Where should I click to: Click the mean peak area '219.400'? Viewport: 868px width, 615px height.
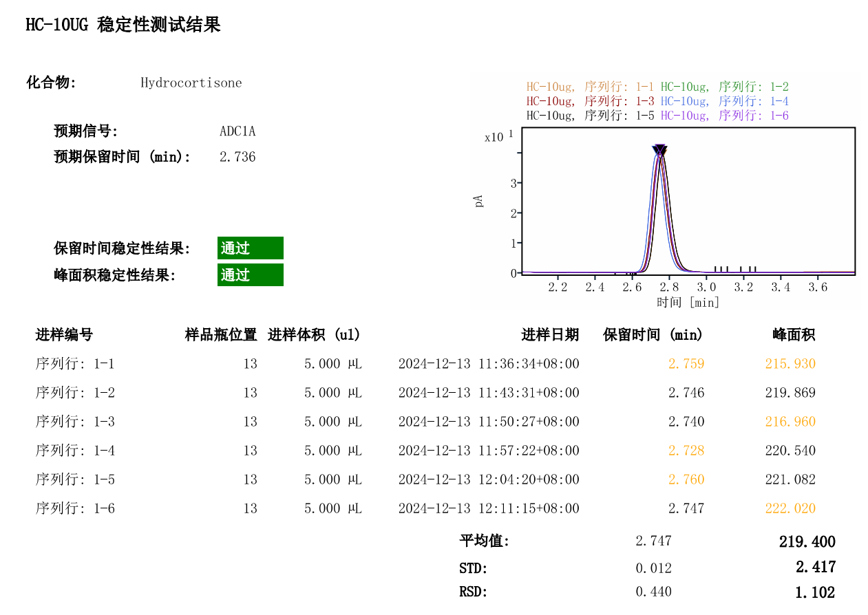pyautogui.click(x=807, y=542)
